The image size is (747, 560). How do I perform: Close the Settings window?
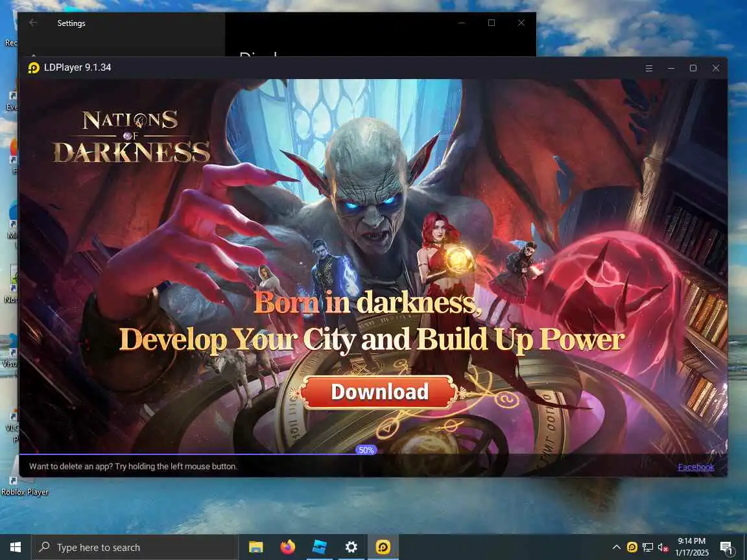pyautogui.click(x=521, y=23)
